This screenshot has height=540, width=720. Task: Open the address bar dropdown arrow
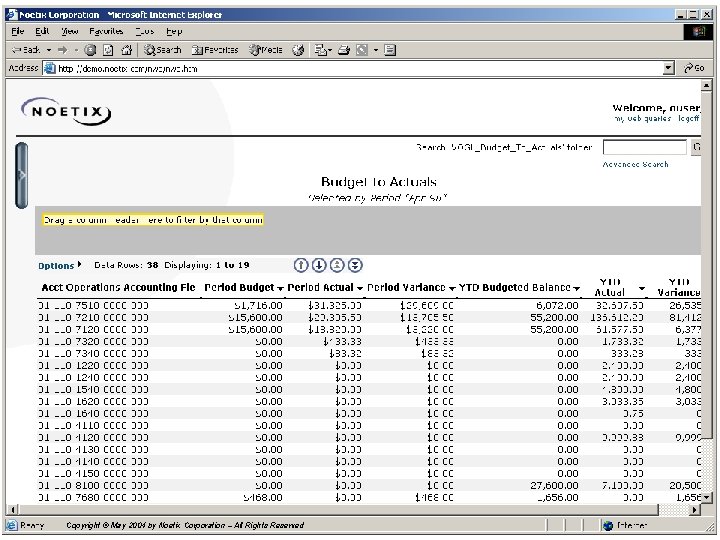pos(669,68)
